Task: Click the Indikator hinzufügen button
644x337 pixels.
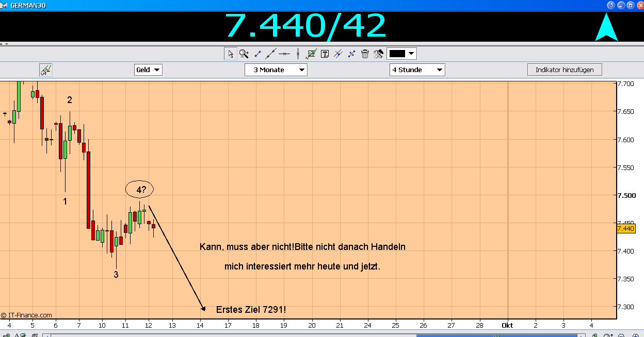Action: [x=565, y=70]
